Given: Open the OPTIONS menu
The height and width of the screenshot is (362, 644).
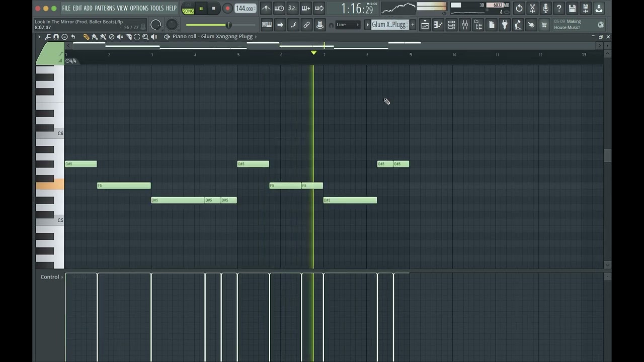Looking at the screenshot, I should click(x=139, y=8).
